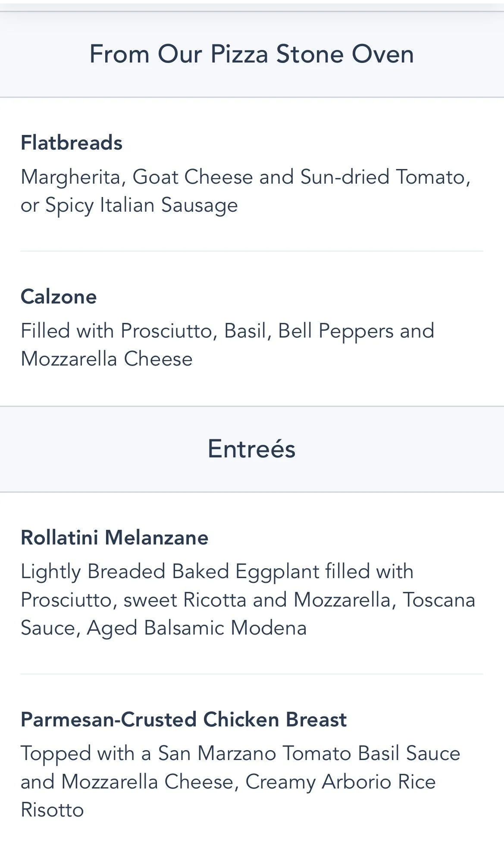
Task: Select the Entreés section header
Action: (x=251, y=449)
